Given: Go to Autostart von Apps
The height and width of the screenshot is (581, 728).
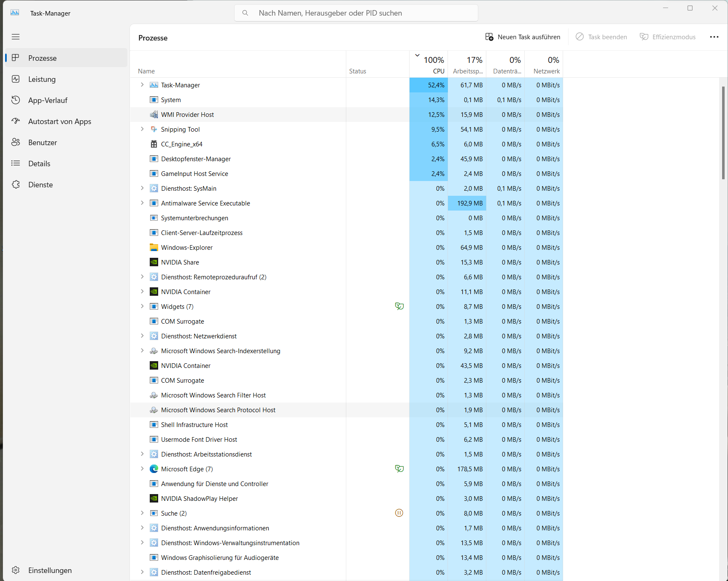Looking at the screenshot, I should point(66,121).
